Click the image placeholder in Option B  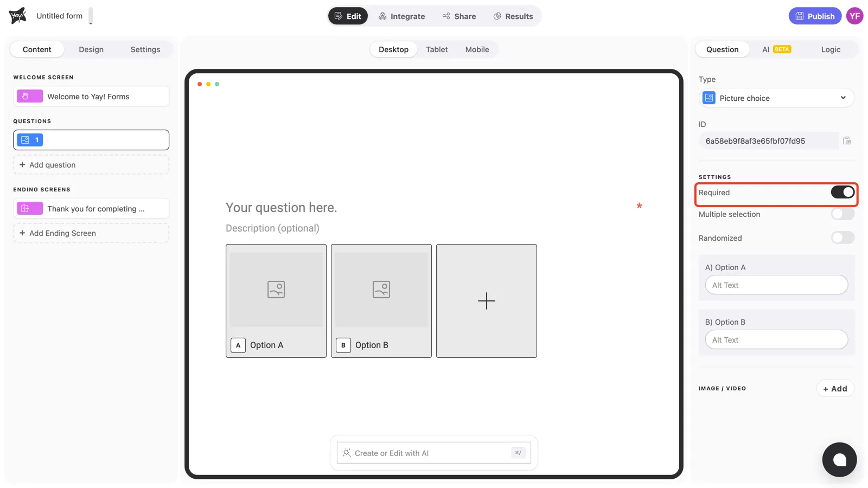point(381,289)
